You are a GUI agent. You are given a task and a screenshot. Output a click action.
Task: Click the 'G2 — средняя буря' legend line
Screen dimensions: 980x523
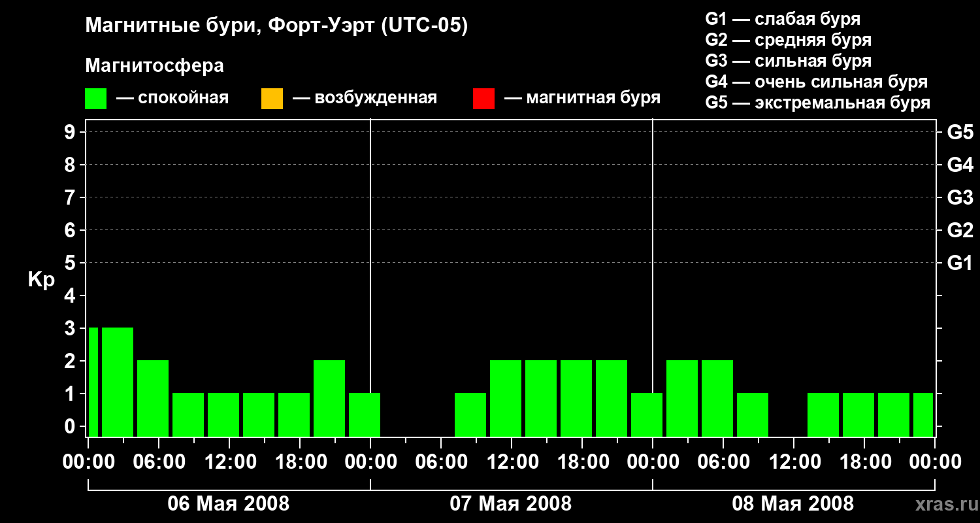tap(789, 39)
